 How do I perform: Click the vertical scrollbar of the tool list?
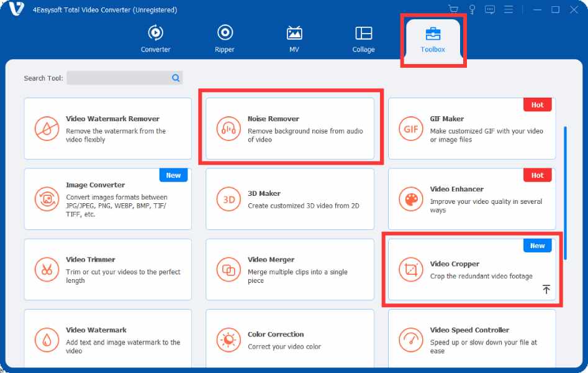[565, 193]
